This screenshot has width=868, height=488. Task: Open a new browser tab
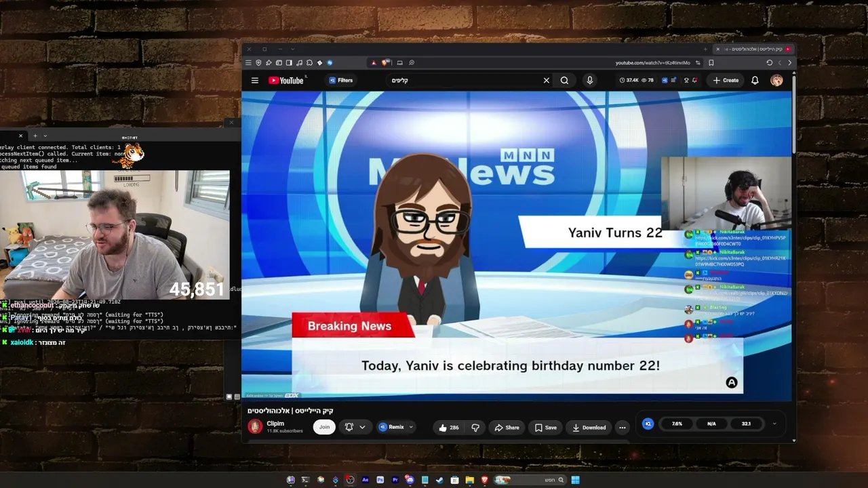point(705,49)
